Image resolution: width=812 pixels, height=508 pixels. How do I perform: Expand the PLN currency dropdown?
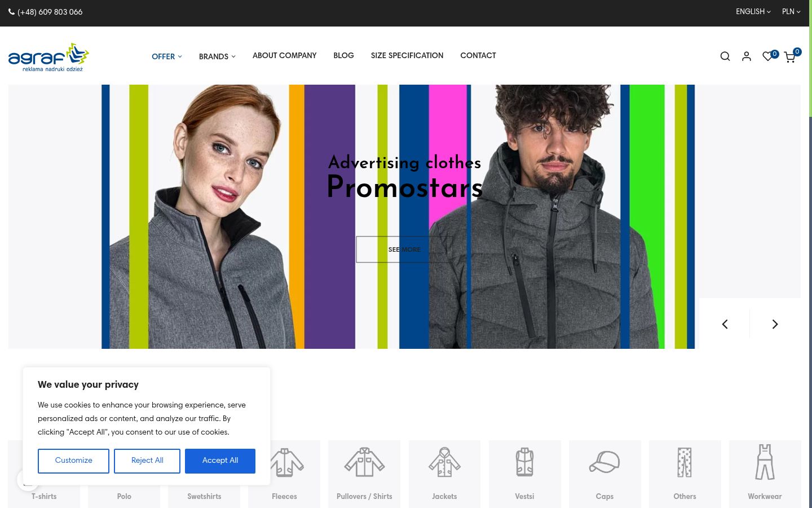791,12
